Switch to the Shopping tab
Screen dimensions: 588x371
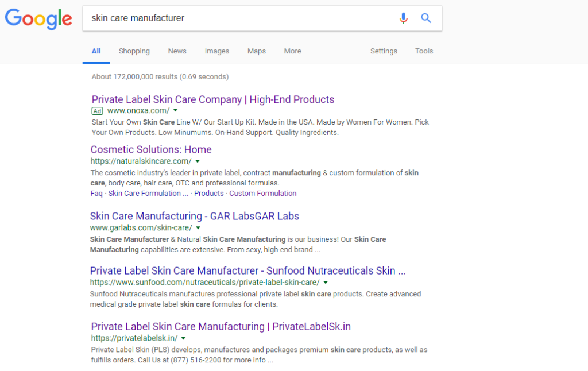(134, 51)
